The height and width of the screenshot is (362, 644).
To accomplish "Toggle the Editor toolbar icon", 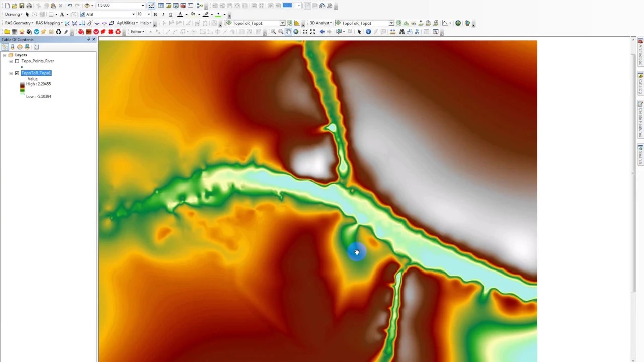I will (x=151, y=5).
